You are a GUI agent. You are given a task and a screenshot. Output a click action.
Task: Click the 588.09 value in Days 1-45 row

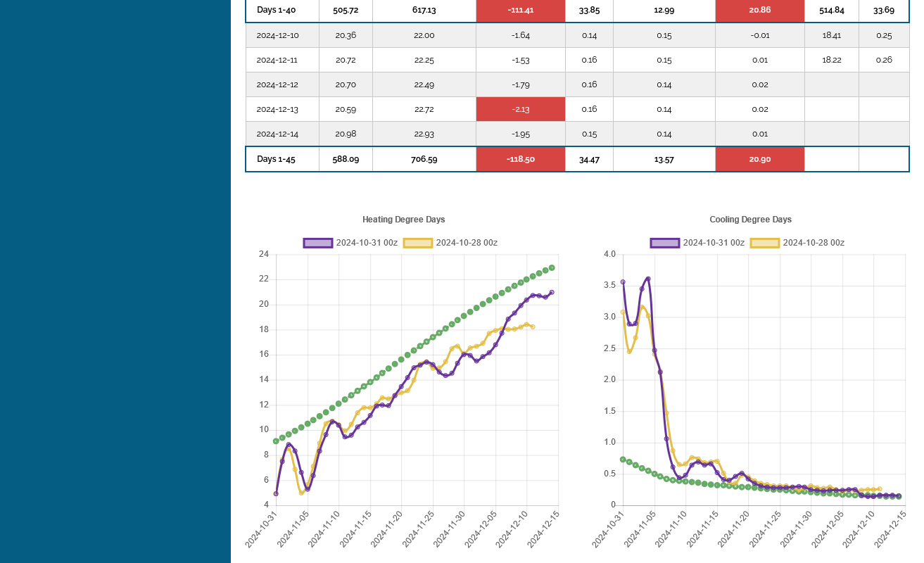346,159
